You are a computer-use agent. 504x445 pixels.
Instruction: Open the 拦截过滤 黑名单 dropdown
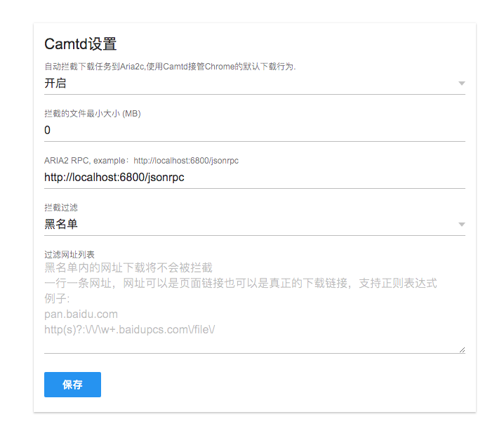point(255,225)
